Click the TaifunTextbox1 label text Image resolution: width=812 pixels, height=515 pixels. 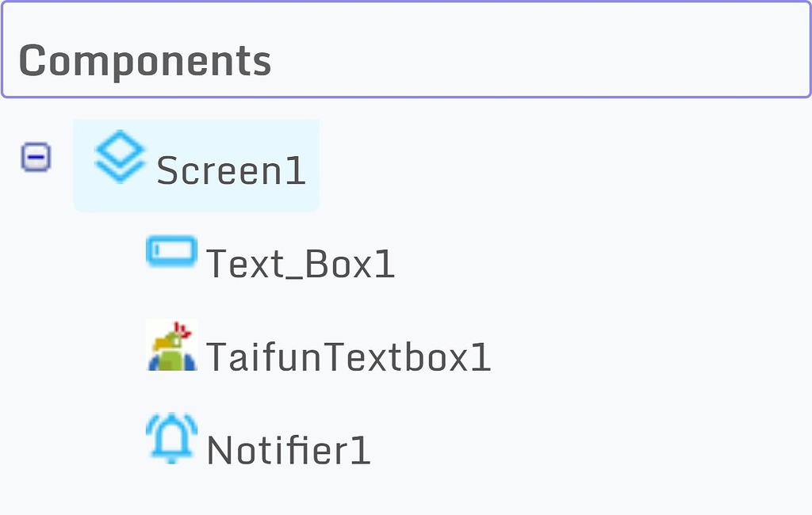click(x=349, y=357)
